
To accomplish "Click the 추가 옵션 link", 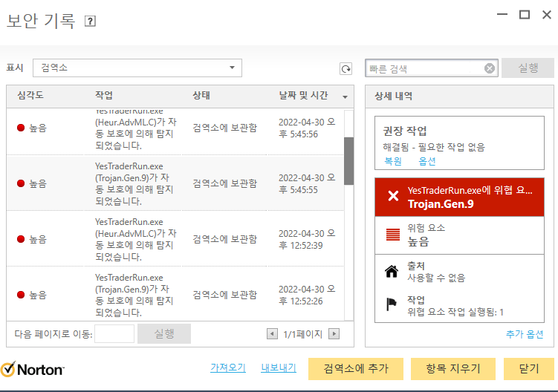I will (x=525, y=335).
